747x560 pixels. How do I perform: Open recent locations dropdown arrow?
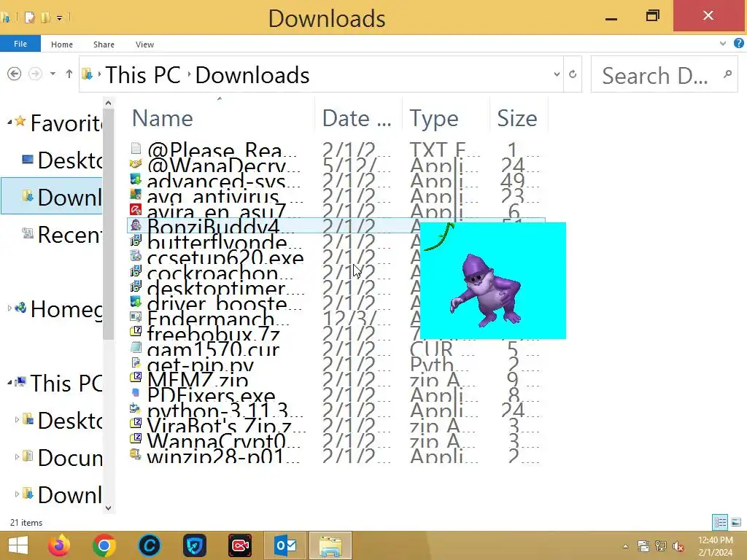[53, 74]
